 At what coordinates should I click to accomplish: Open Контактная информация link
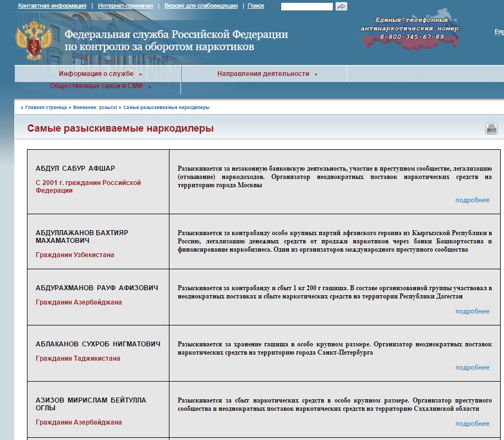(52, 6)
